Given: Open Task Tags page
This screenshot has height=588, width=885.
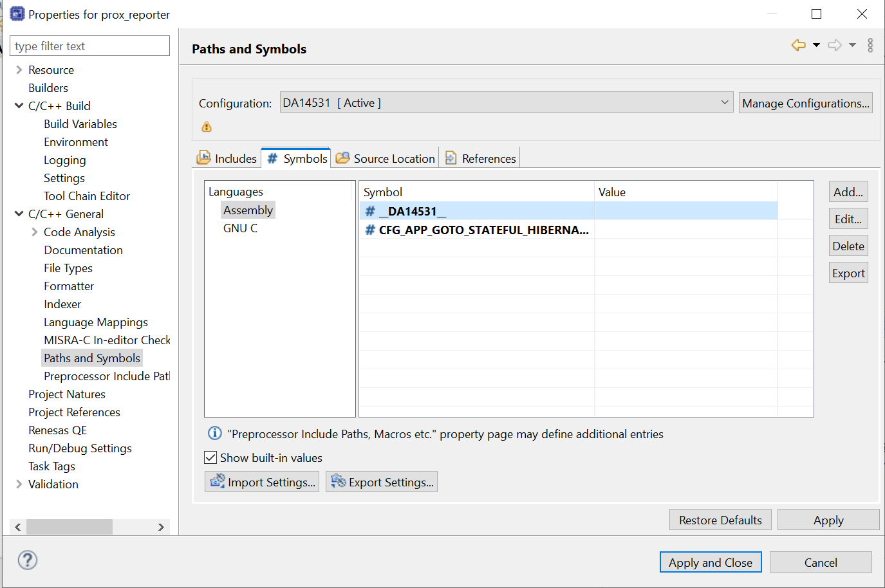Looking at the screenshot, I should 51,466.
